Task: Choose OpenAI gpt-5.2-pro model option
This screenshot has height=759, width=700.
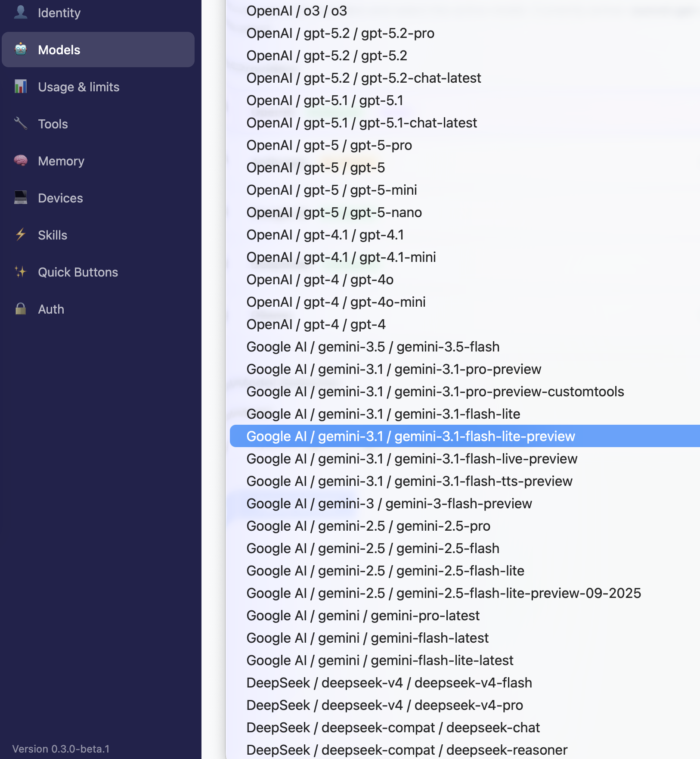Action: (x=465, y=33)
